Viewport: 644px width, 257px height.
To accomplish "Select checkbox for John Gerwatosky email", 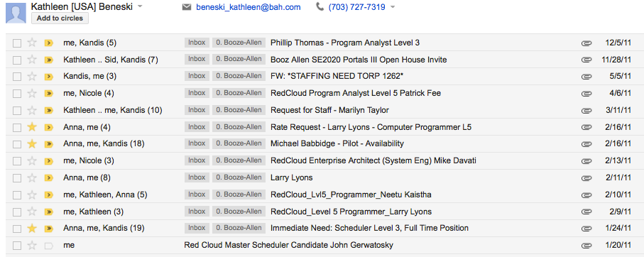I will click(x=17, y=246).
